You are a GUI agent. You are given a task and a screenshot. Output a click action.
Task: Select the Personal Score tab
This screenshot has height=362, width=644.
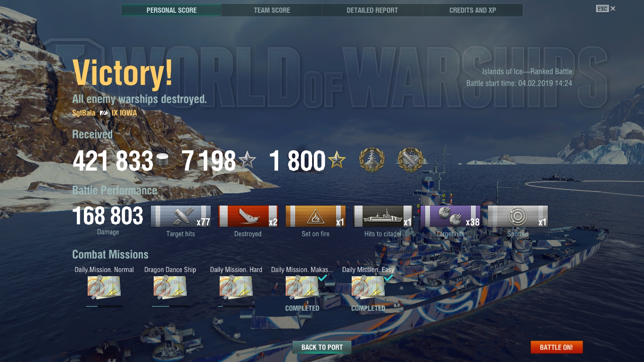pos(172,10)
